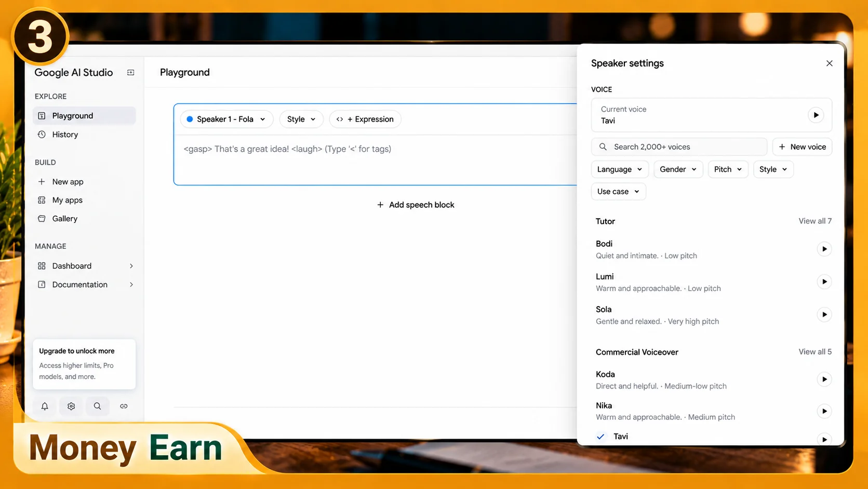868x489 pixels.
Task: Go to Playground in sidebar
Action: (x=85, y=116)
